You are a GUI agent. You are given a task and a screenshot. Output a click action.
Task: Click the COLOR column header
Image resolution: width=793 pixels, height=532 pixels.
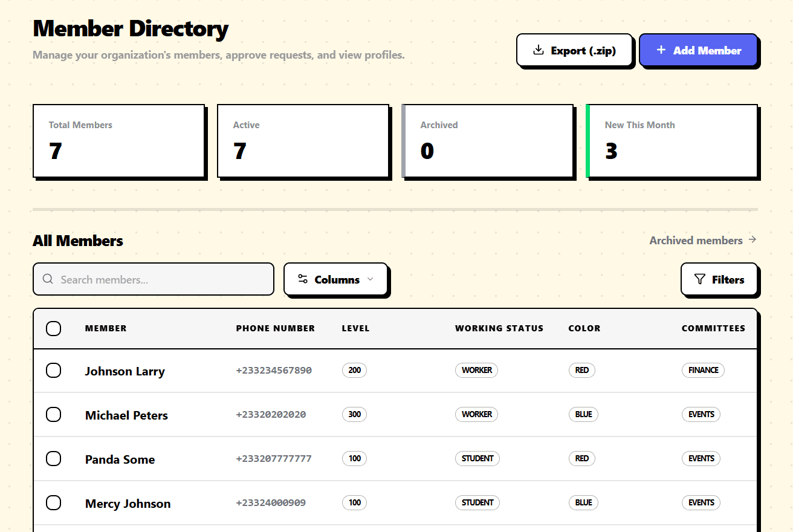[x=584, y=328]
